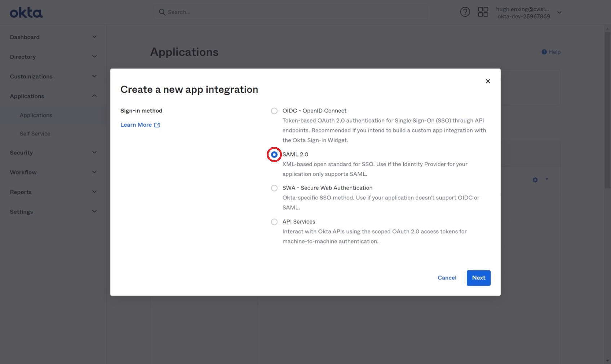This screenshot has width=611, height=364.
Task: Open the help question mark icon
Action: point(465,12)
